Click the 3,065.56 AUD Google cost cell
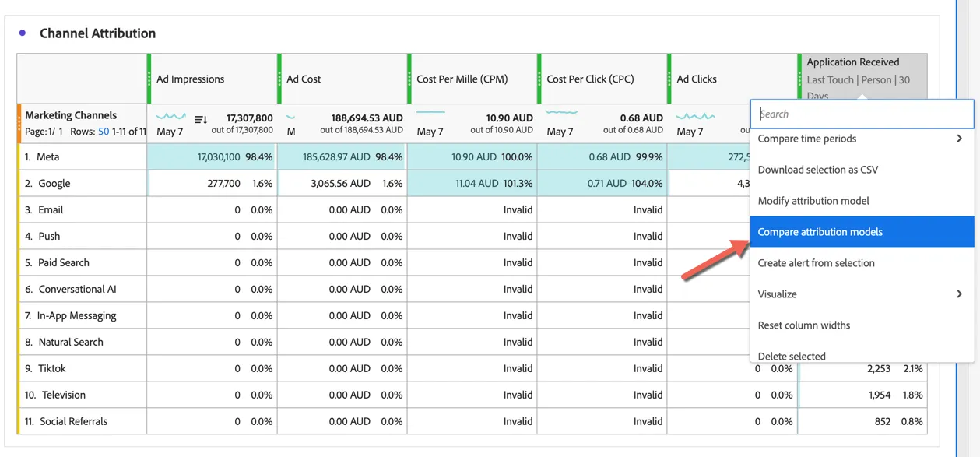 (342, 184)
